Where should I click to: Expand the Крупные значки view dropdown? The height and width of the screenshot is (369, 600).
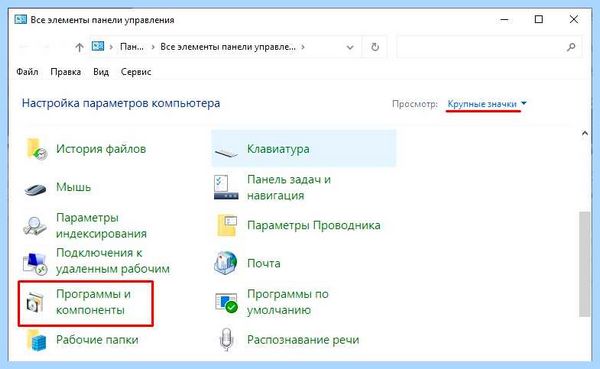click(487, 104)
